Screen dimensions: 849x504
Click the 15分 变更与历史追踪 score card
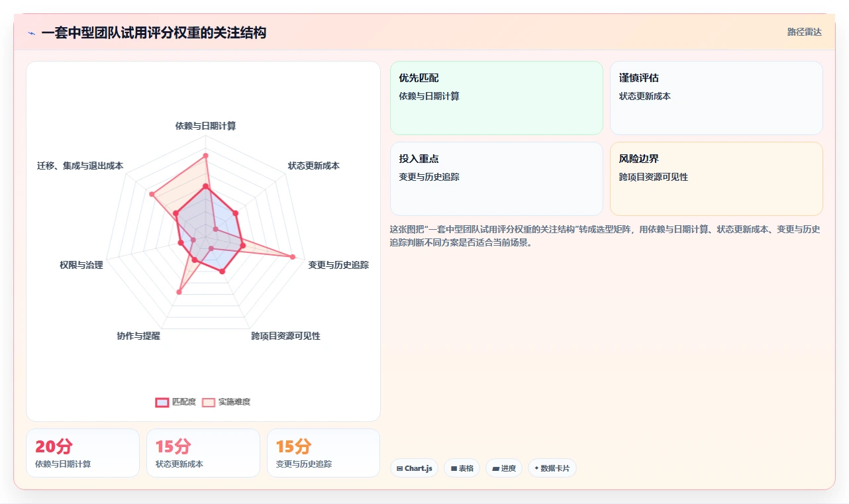324,453
